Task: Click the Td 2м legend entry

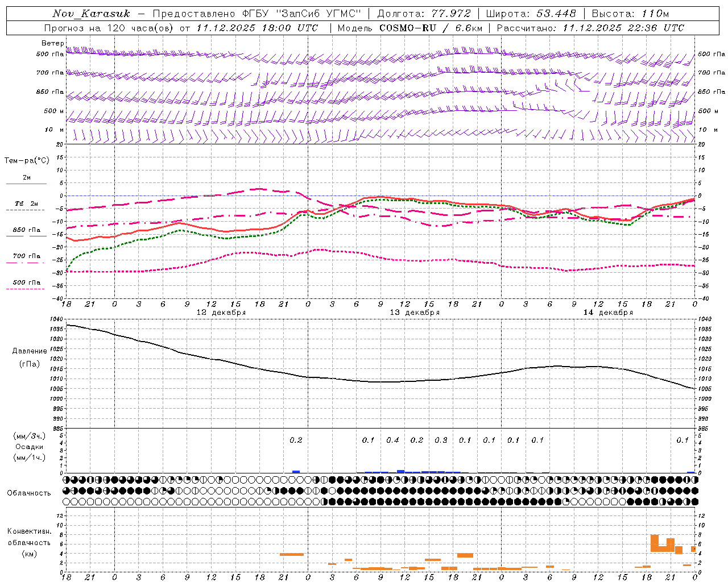Action: (27, 203)
